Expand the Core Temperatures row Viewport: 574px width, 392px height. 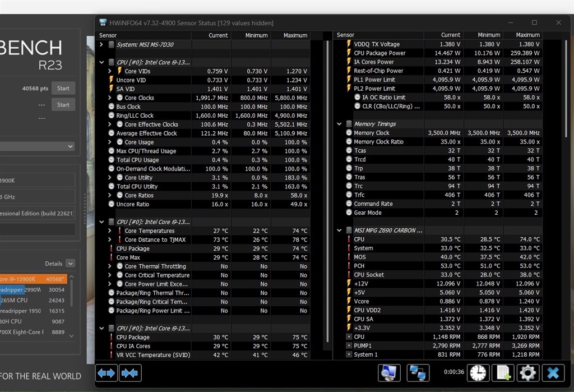[x=109, y=231]
